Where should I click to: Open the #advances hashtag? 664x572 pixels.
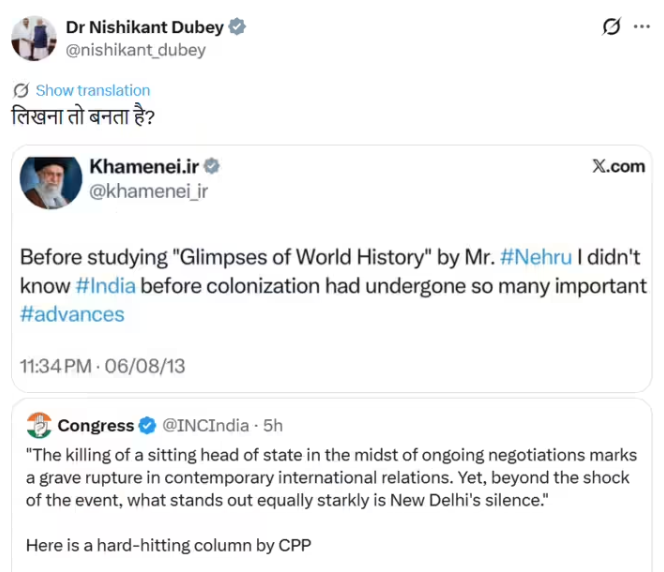pos(72,314)
